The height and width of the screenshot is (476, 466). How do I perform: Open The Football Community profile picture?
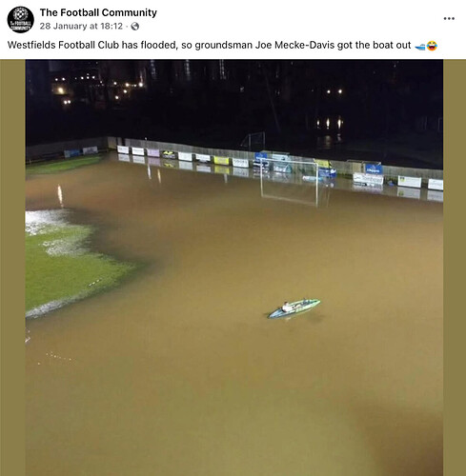(x=20, y=20)
